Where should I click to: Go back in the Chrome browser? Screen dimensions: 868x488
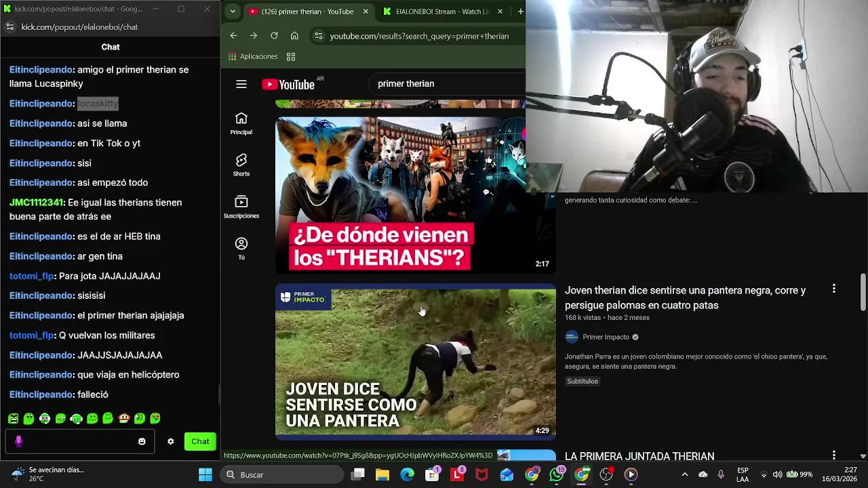click(x=233, y=36)
